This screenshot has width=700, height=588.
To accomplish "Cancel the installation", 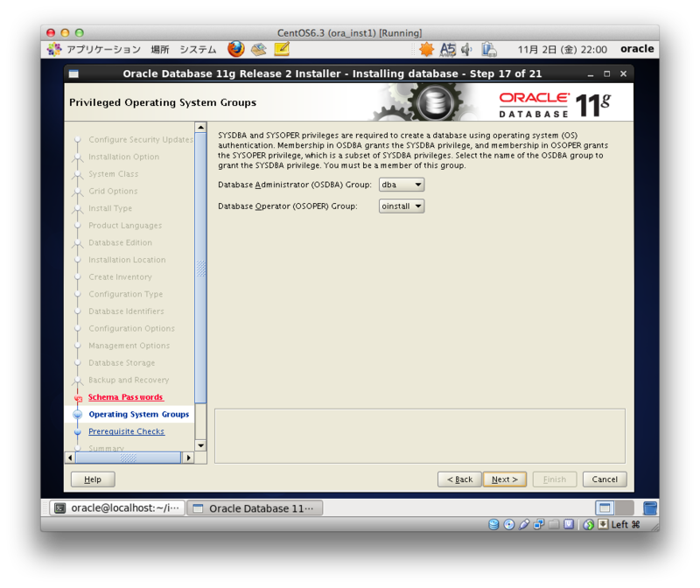I will pyautogui.click(x=605, y=479).
